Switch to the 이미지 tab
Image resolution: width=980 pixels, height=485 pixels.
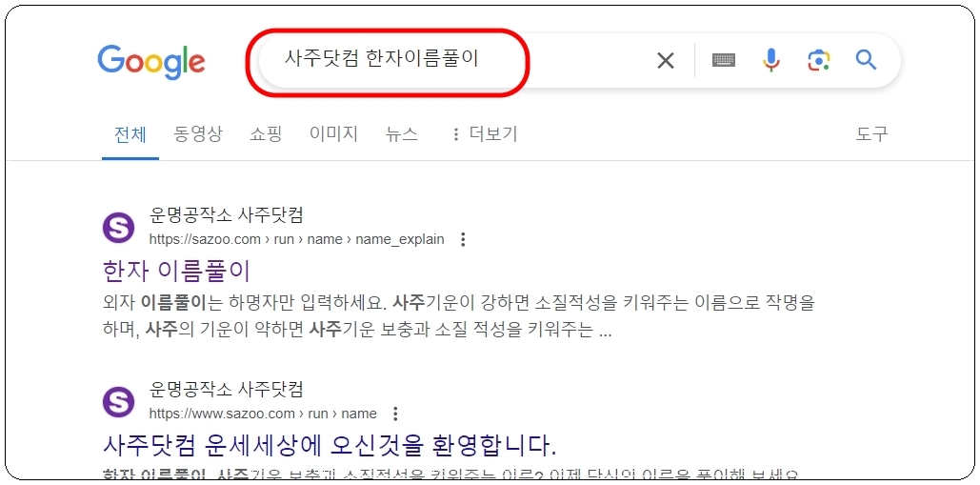point(333,133)
